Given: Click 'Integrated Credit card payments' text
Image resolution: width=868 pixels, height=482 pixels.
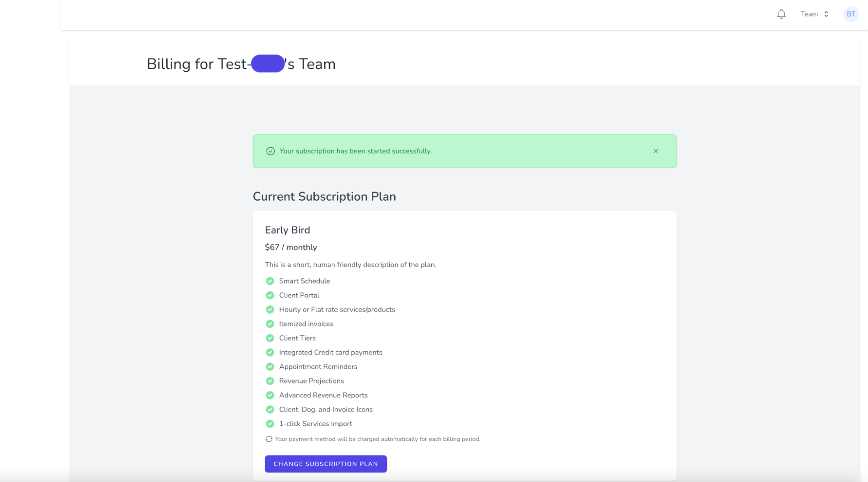Looking at the screenshot, I should click(331, 352).
